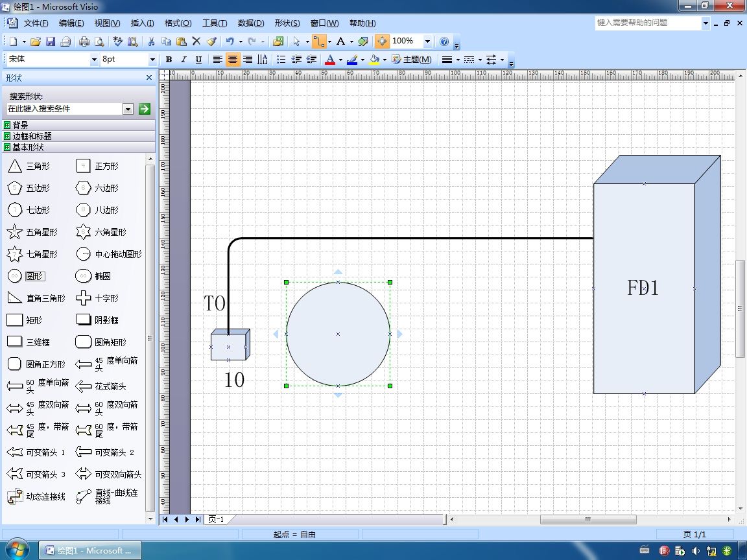Screen dimensions: 747x560
Task: Toggle bold formatting
Action: [x=169, y=60]
